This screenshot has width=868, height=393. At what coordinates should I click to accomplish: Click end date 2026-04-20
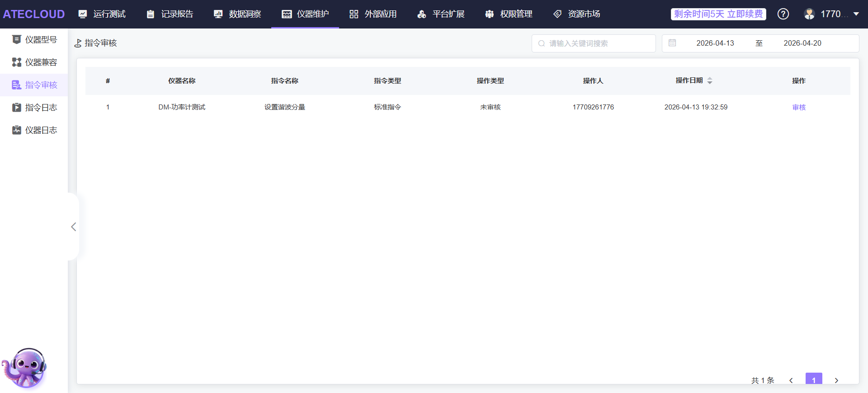(802, 43)
